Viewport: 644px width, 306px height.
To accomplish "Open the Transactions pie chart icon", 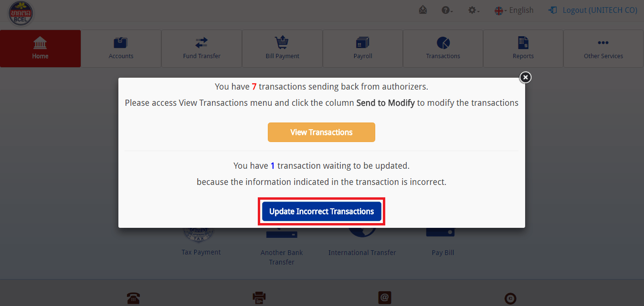I will pos(443,43).
